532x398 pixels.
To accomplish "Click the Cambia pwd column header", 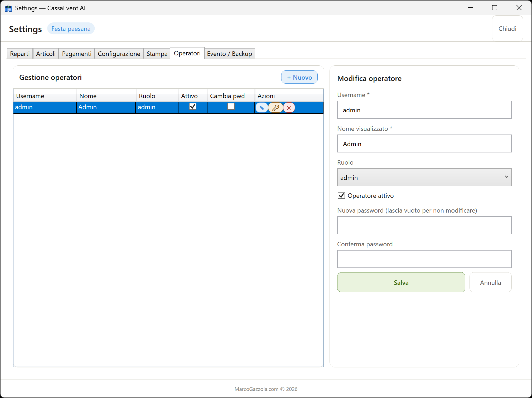I will [231, 96].
